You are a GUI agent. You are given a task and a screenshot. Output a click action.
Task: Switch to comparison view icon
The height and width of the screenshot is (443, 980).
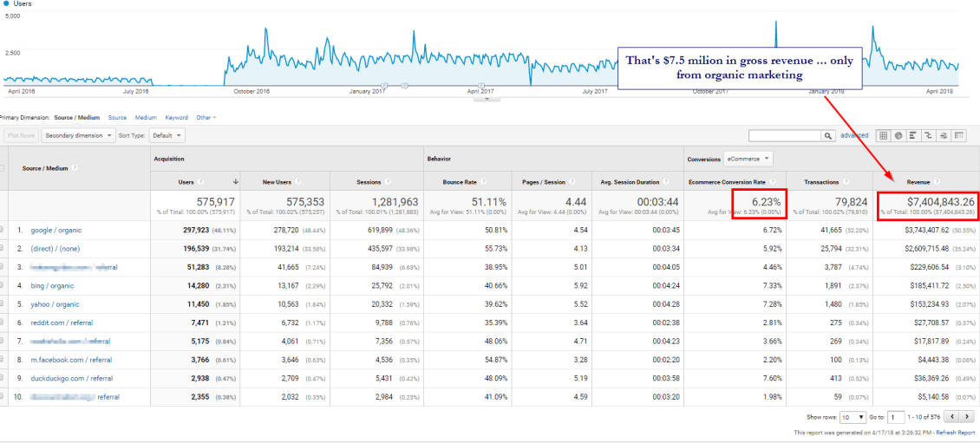(x=928, y=135)
